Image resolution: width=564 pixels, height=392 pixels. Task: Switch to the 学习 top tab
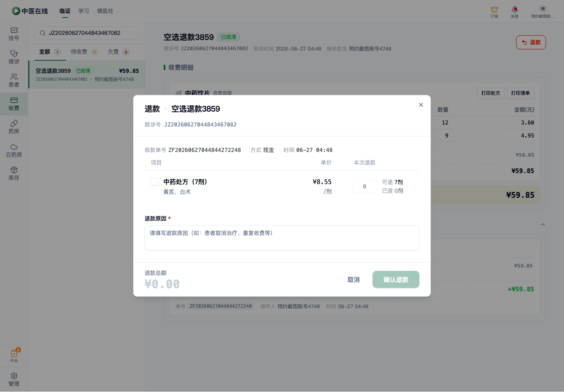84,11
